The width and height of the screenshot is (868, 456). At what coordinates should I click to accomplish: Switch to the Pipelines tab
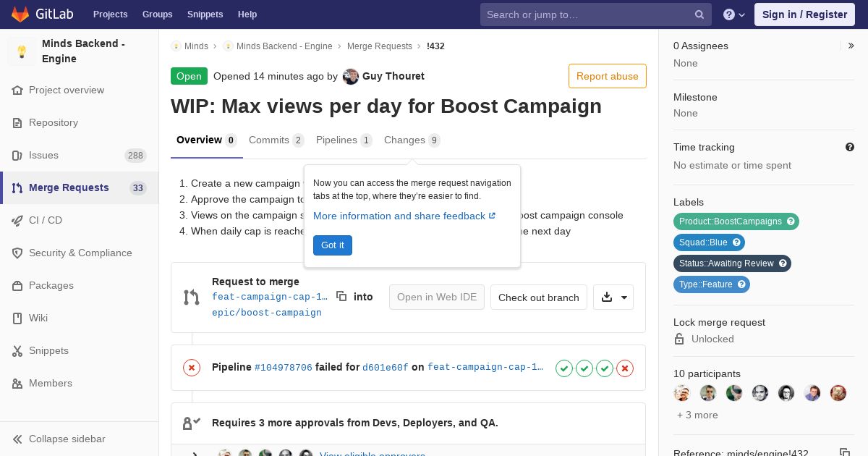coord(344,140)
